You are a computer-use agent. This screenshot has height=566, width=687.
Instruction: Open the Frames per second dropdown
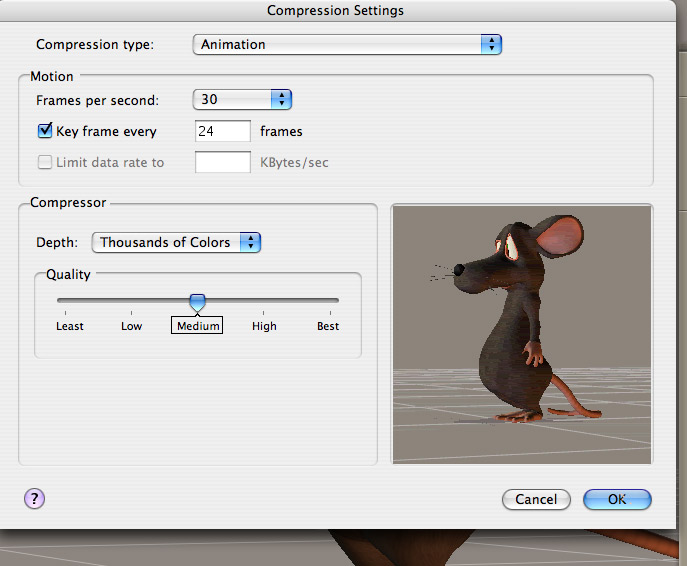(241, 99)
